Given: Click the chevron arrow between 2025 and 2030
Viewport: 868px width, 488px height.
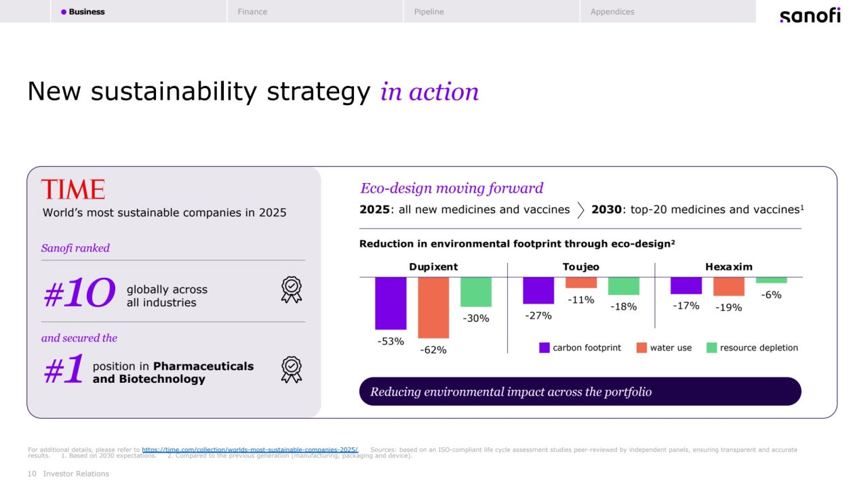Looking at the screenshot, I should tap(581, 210).
